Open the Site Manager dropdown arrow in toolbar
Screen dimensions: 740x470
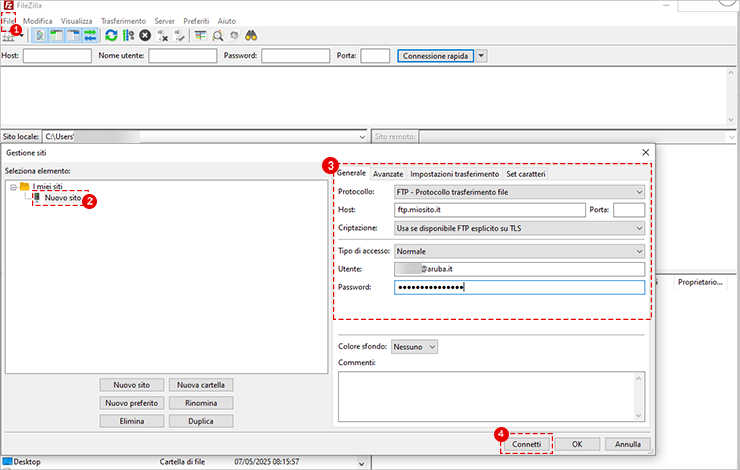click(22, 36)
